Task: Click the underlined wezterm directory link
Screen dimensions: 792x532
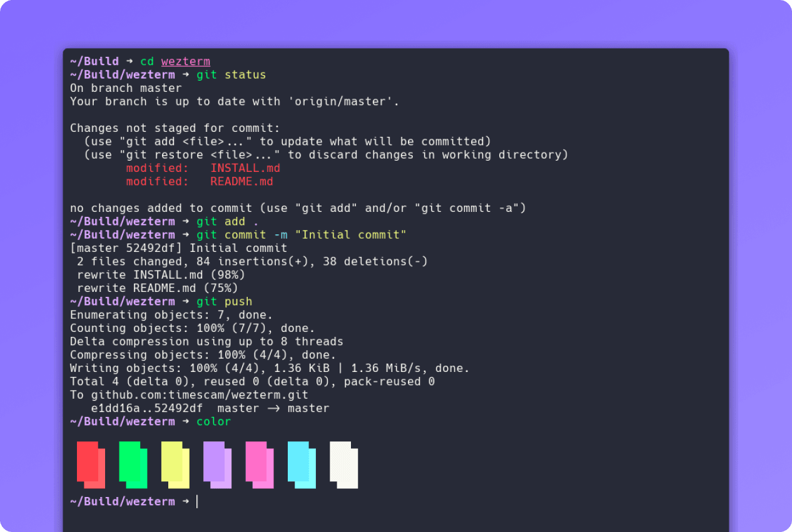Action: pyautogui.click(x=185, y=61)
